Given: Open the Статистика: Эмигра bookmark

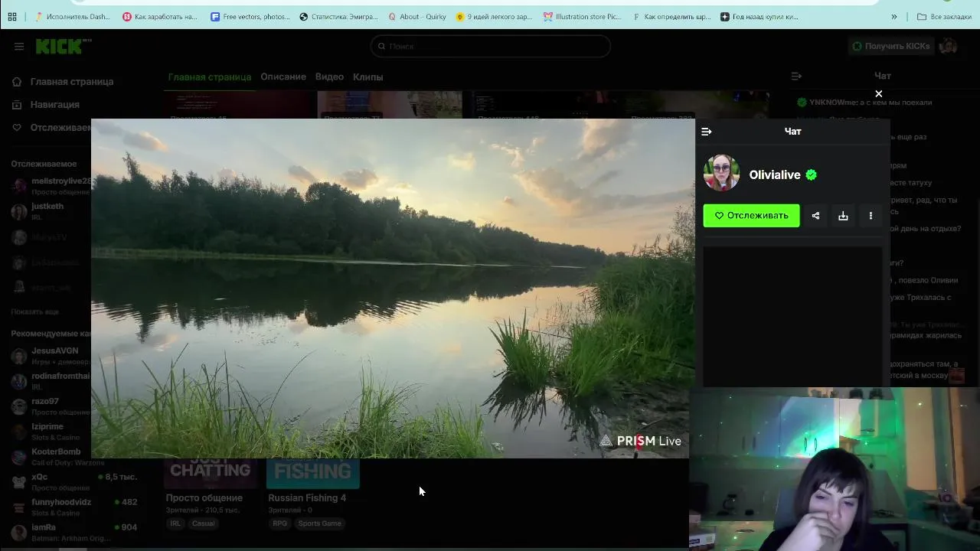Looking at the screenshot, I should click(x=339, y=16).
